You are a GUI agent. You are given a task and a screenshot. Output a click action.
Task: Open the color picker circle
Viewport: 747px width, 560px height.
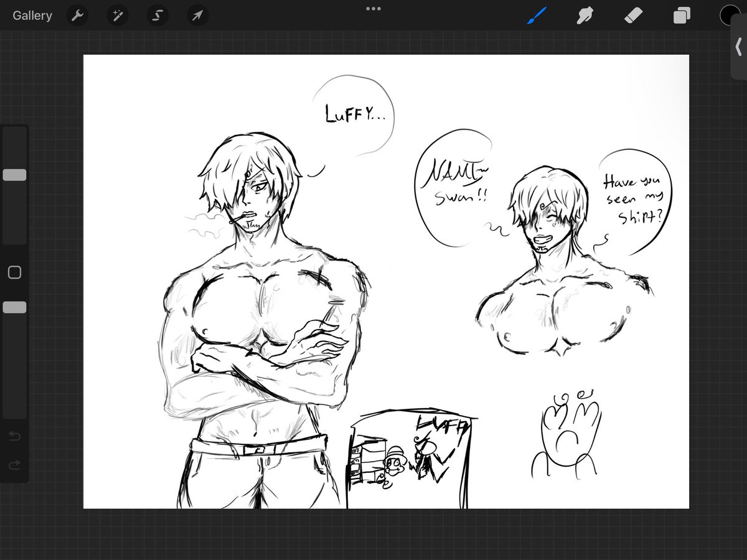730,16
